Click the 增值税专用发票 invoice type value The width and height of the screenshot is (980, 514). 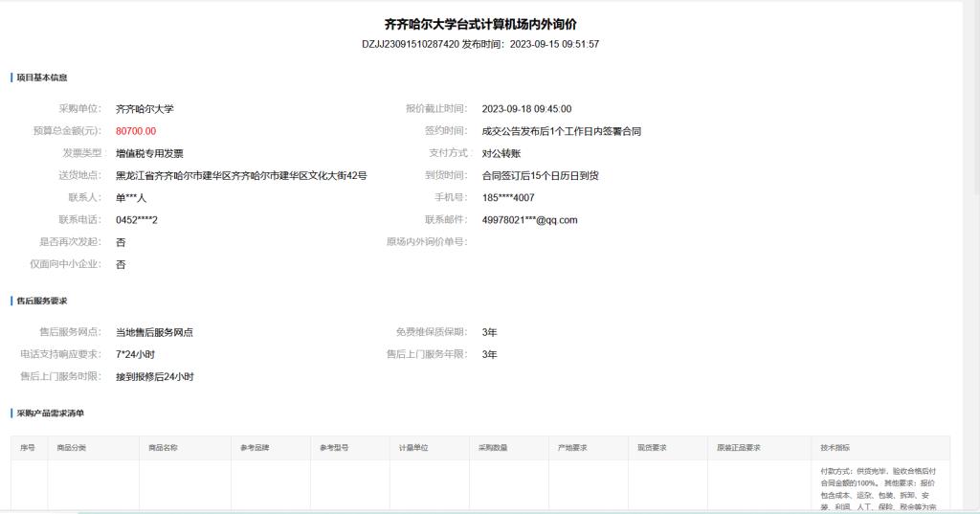click(x=149, y=153)
